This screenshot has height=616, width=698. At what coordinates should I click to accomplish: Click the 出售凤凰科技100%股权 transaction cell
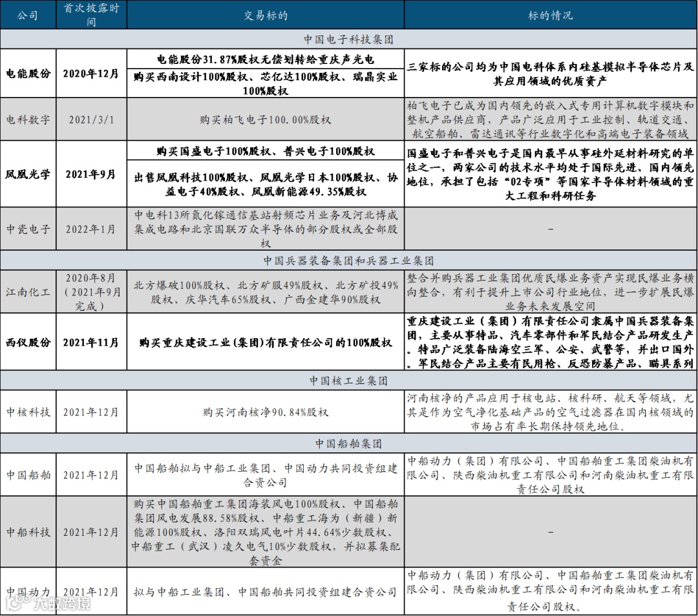266,184
